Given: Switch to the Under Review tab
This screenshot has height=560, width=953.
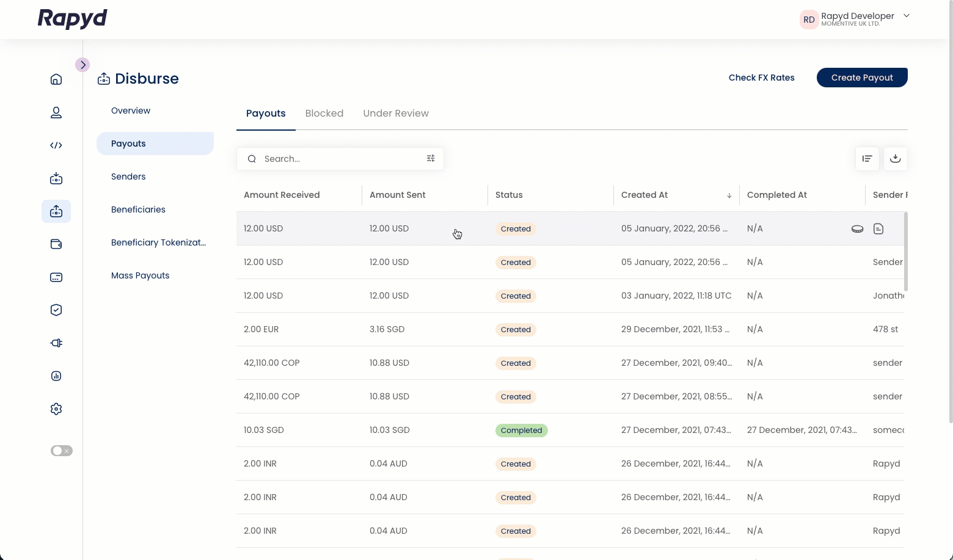Looking at the screenshot, I should (x=396, y=114).
